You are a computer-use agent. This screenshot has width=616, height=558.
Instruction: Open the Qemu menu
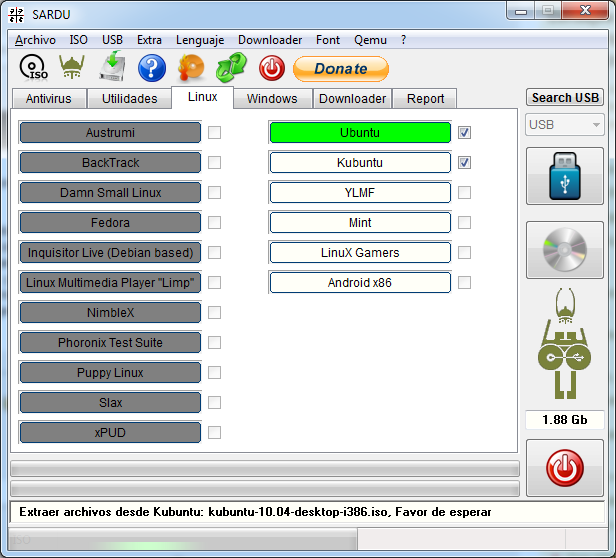[x=370, y=40]
